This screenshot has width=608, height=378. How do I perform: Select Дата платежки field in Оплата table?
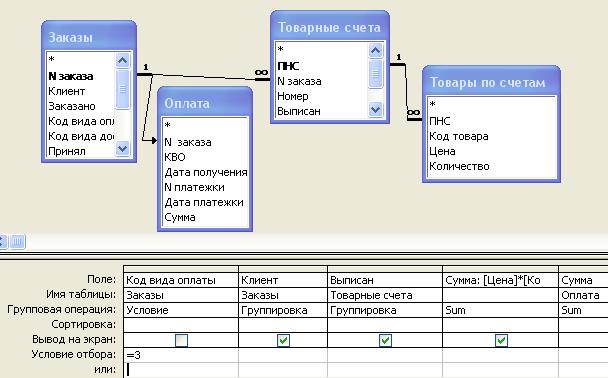pyautogui.click(x=204, y=202)
